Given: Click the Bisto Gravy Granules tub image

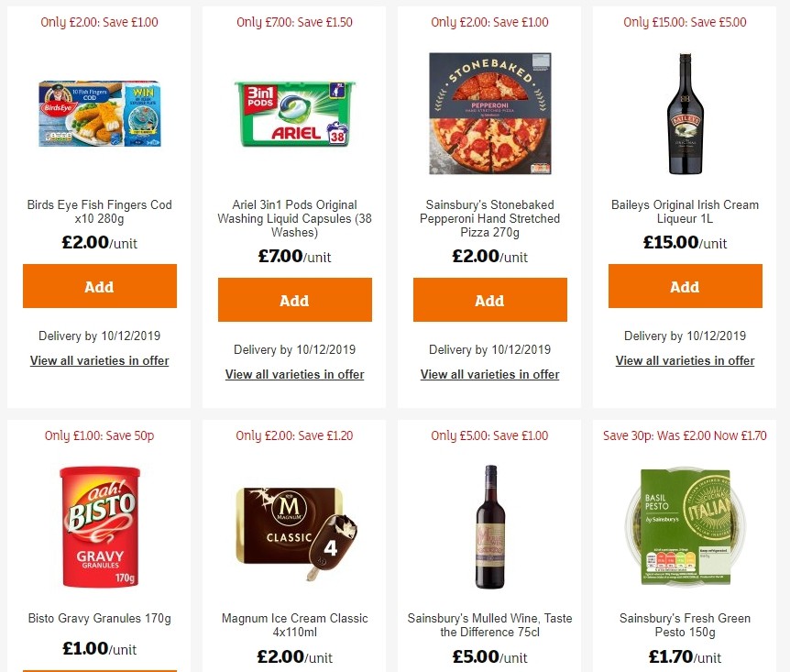Looking at the screenshot, I should pos(99,527).
